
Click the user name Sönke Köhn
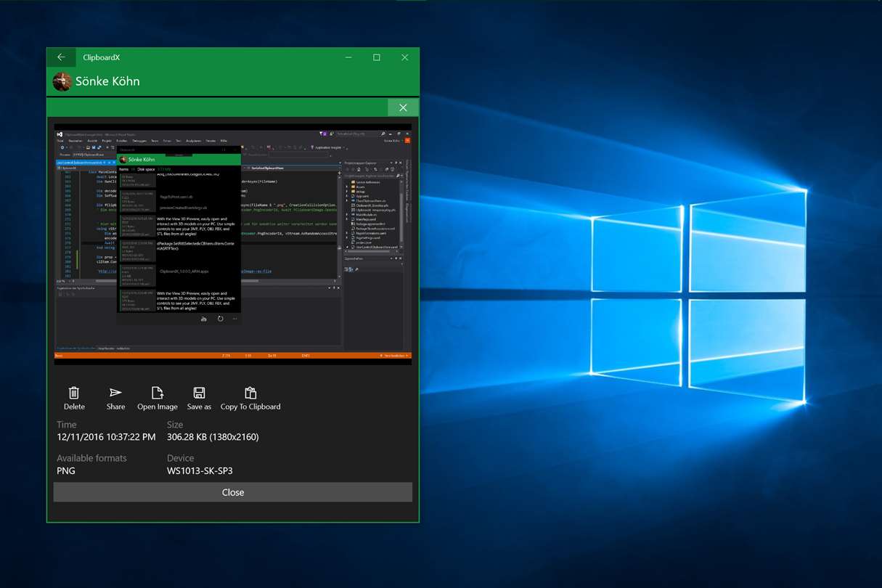coord(107,81)
